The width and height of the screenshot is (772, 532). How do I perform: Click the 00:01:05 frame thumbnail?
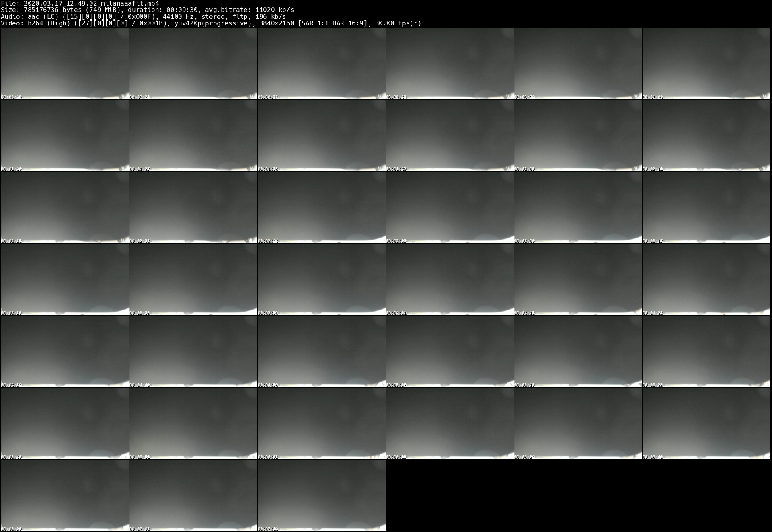click(x=706, y=64)
